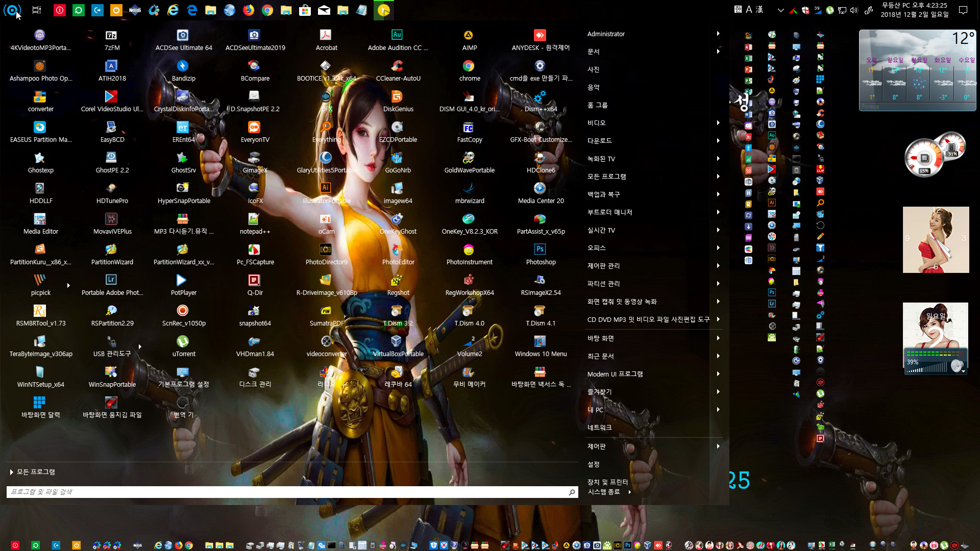Click the Start orb on the top taskbar

pos(12,10)
